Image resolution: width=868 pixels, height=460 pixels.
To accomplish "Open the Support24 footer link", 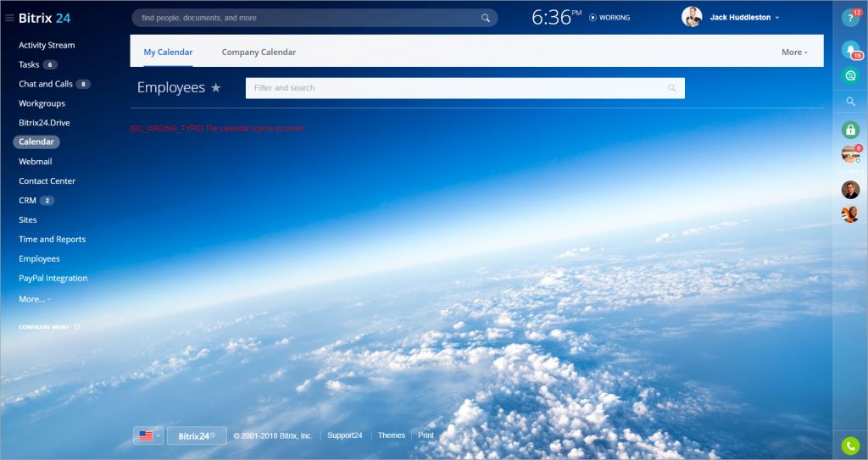I will [344, 435].
